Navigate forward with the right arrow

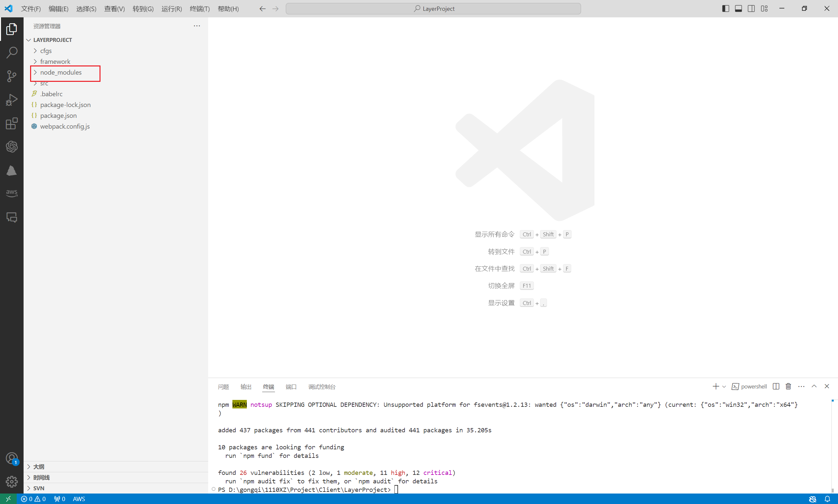click(276, 9)
